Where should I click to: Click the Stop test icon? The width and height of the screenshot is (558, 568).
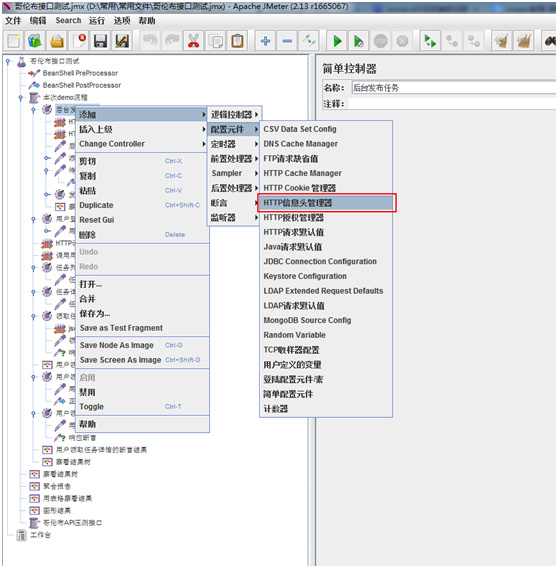pos(380,41)
